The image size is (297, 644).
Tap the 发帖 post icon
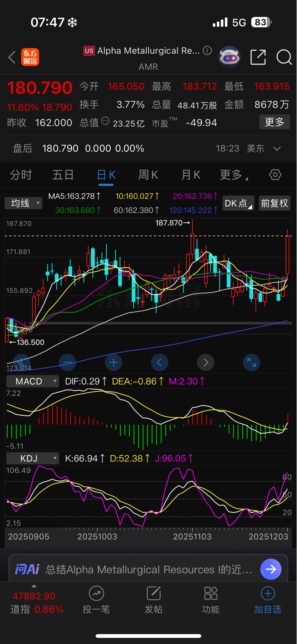(153, 593)
